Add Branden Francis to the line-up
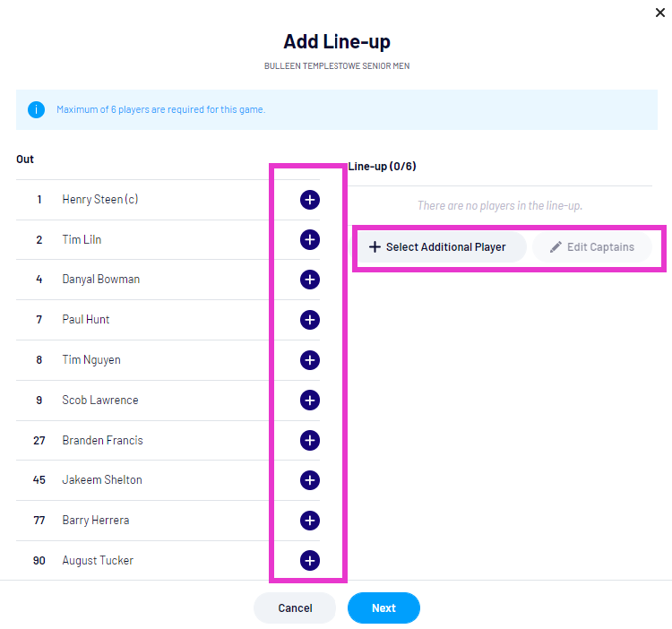672x629 pixels. [310, 440]
